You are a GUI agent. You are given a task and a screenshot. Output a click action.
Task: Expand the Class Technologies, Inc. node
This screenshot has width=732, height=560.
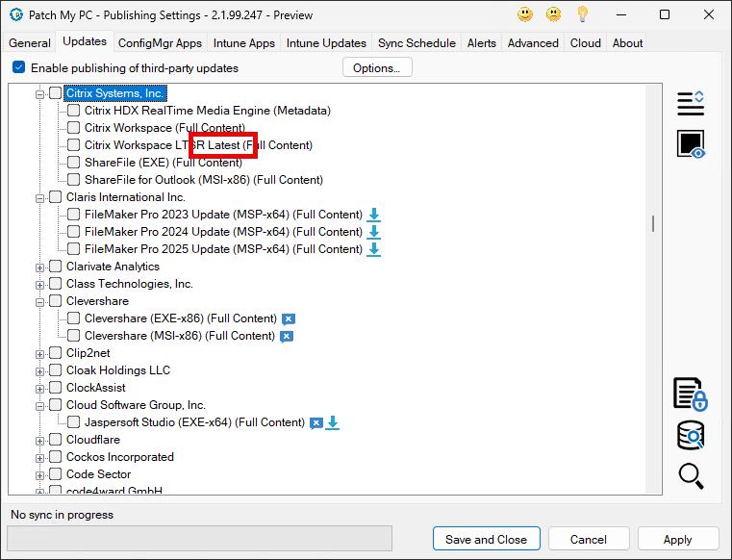(39, 285)
